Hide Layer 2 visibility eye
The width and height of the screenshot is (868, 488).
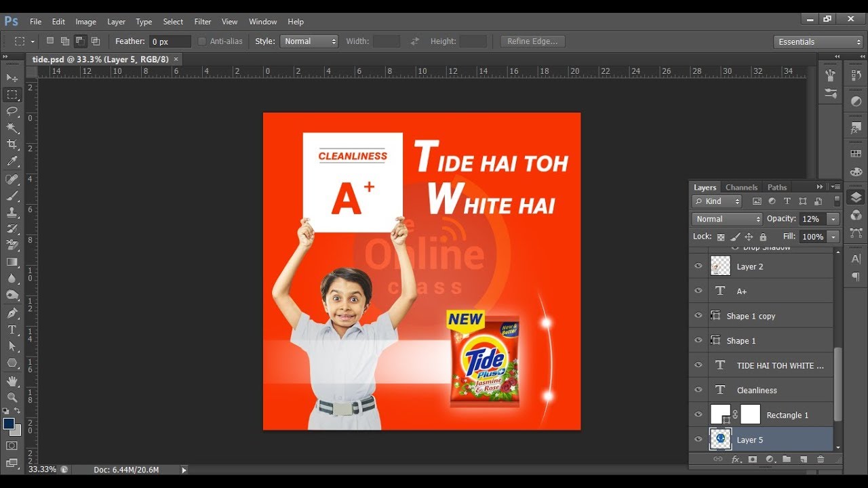tap(698, 266)
